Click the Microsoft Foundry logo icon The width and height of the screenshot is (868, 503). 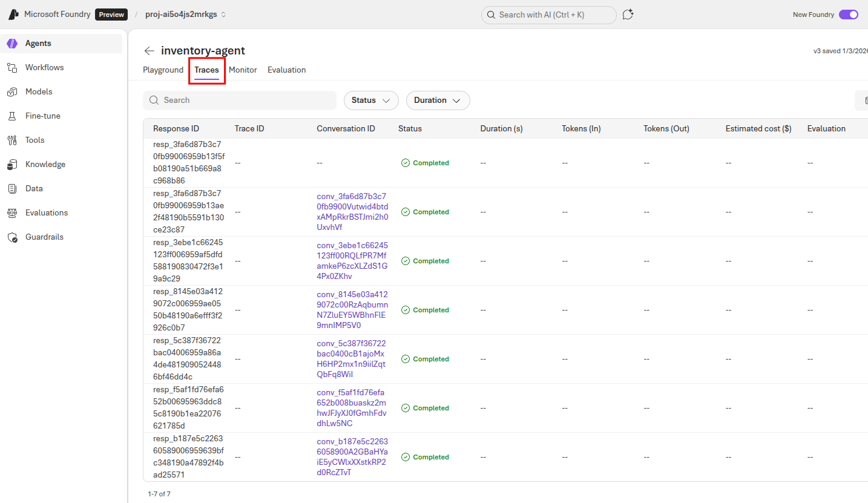pos(13,15)
